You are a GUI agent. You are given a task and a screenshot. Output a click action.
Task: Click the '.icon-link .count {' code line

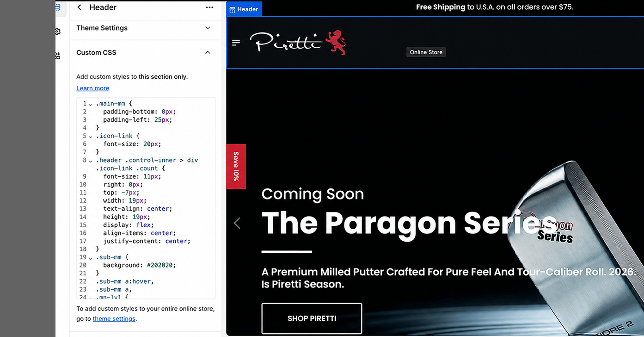click(x=130, y=168)
